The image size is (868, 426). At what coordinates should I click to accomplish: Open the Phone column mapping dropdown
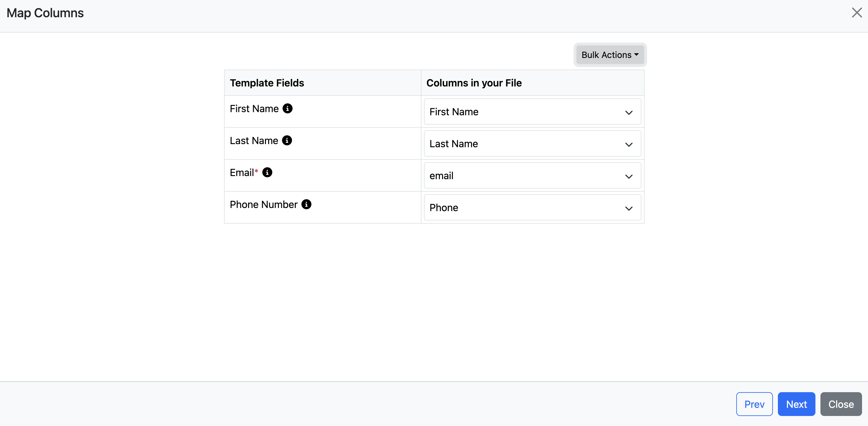tap(532, 208)
